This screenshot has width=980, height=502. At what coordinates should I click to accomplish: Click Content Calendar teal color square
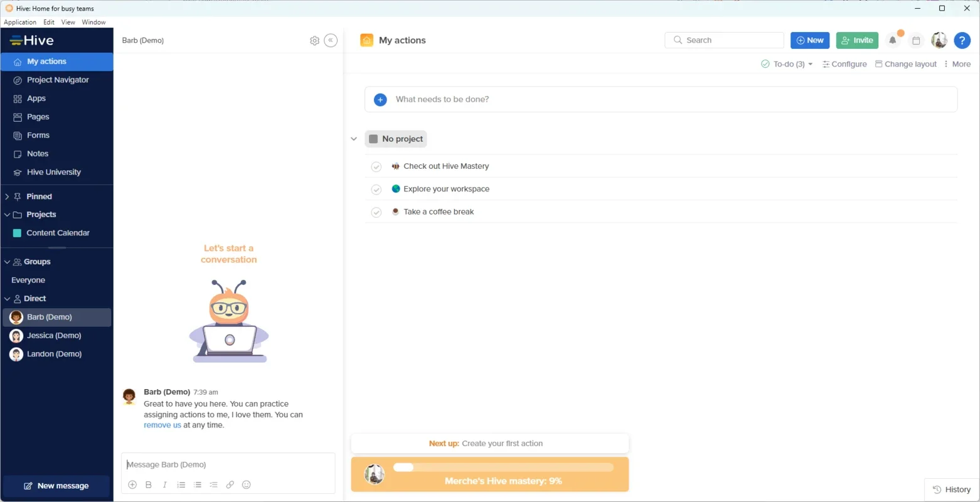(17, 233)
